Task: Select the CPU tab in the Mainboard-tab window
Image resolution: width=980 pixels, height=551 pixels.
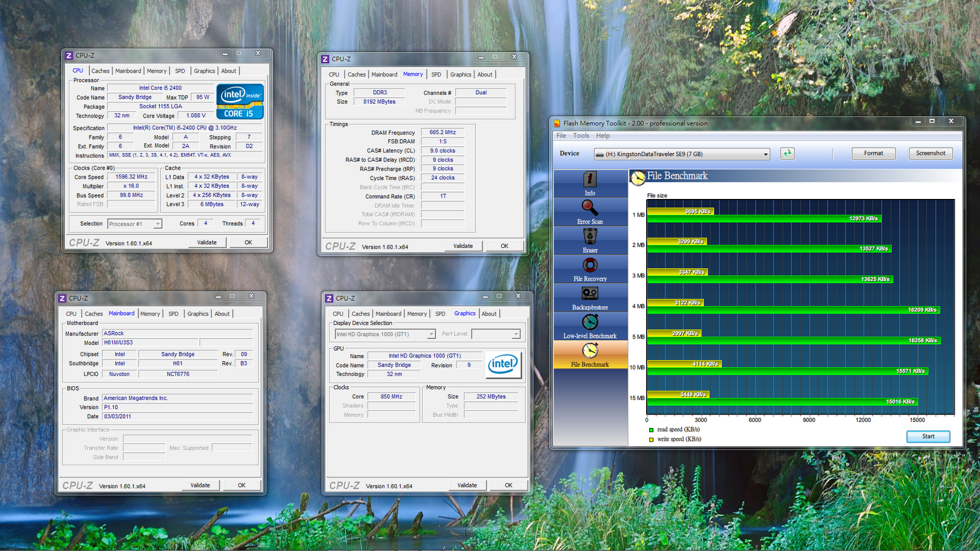Action: click(72, 314)
